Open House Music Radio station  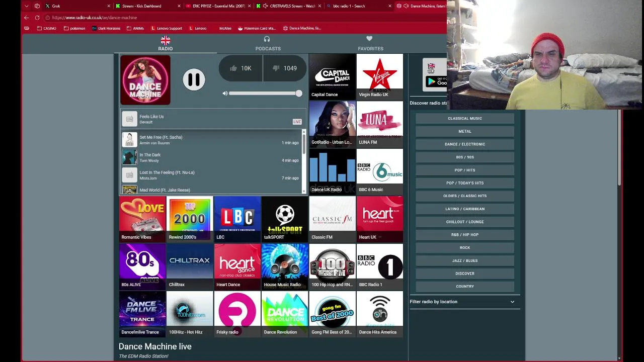(x=285, y=266)
